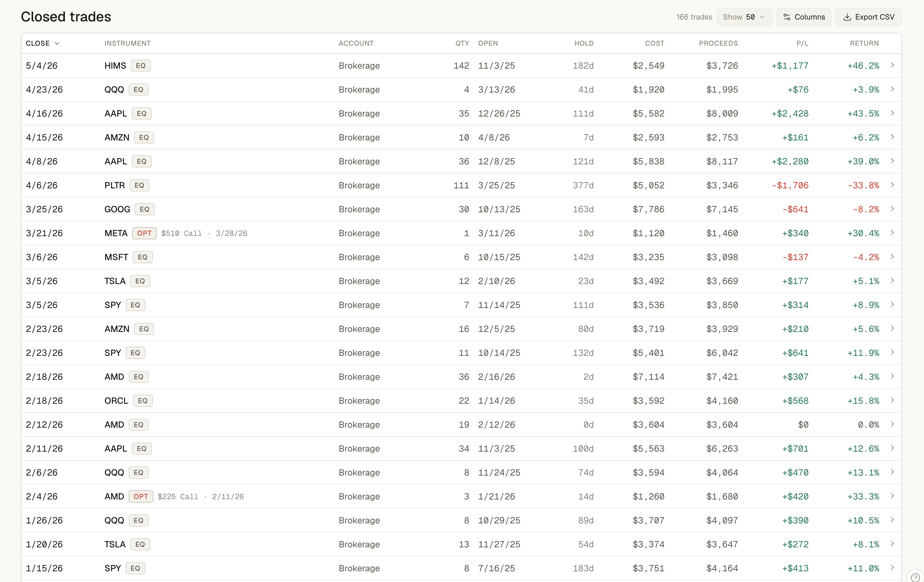Image resolution: width=924 pixels, height=582 pixels.
Task: Click the OPT badge on META row
Action: [144, 233]
